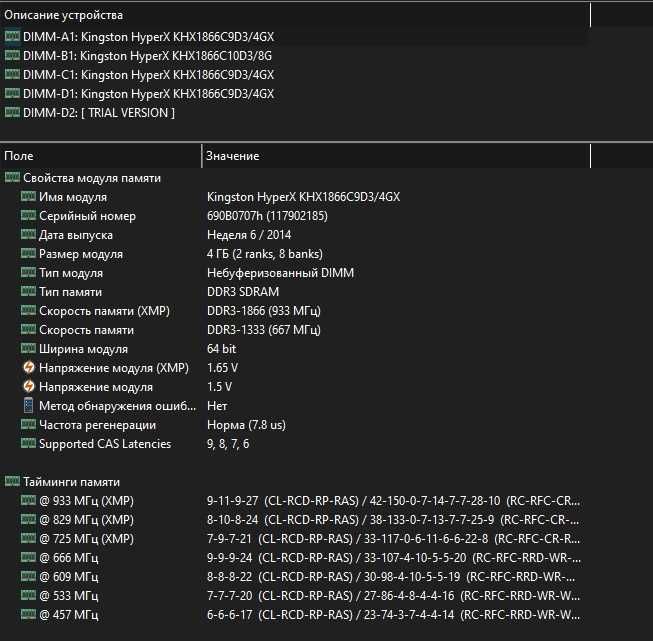
Task: Click the icon beside Supported CAS Latencies
Action: click(x=28, y=443)
